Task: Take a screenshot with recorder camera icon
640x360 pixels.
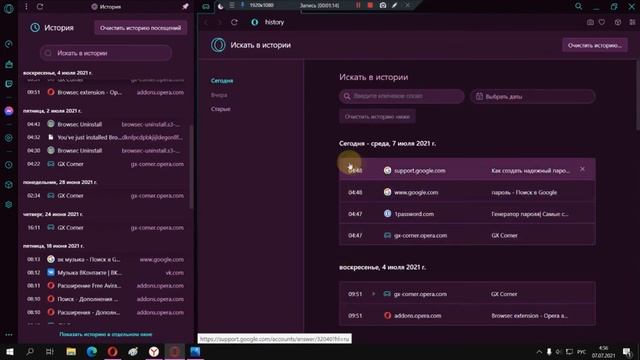Action: [382, 5]
